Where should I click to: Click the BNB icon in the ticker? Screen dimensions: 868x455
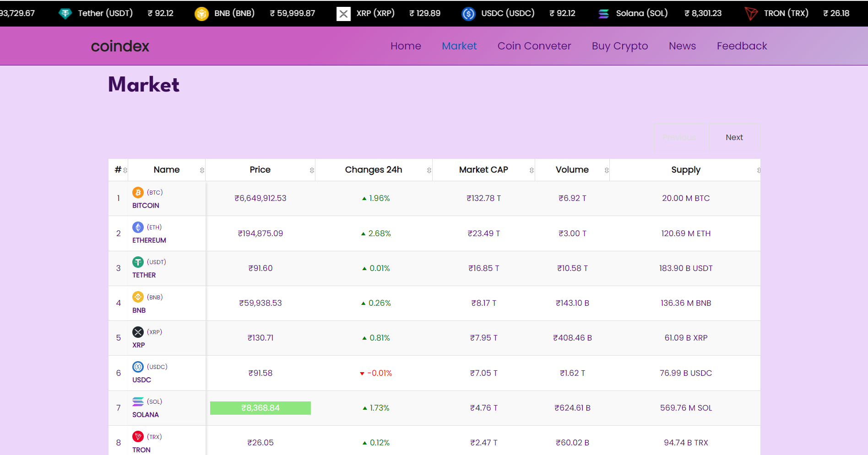tap(201, 14)
